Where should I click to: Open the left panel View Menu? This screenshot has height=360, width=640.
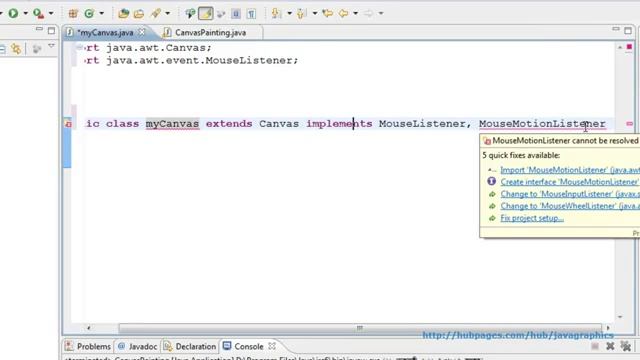(x=51, y=46)
